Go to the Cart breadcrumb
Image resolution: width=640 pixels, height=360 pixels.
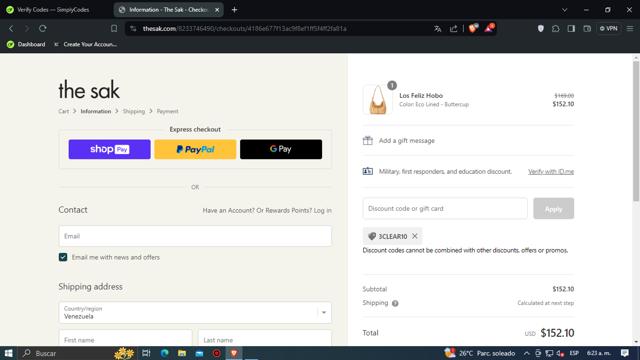pyautogui.click(x=63, y=111)
